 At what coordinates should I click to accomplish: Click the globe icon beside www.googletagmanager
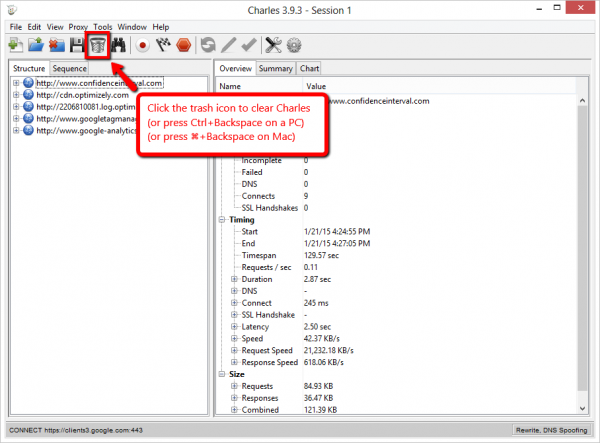pos(28,119)
